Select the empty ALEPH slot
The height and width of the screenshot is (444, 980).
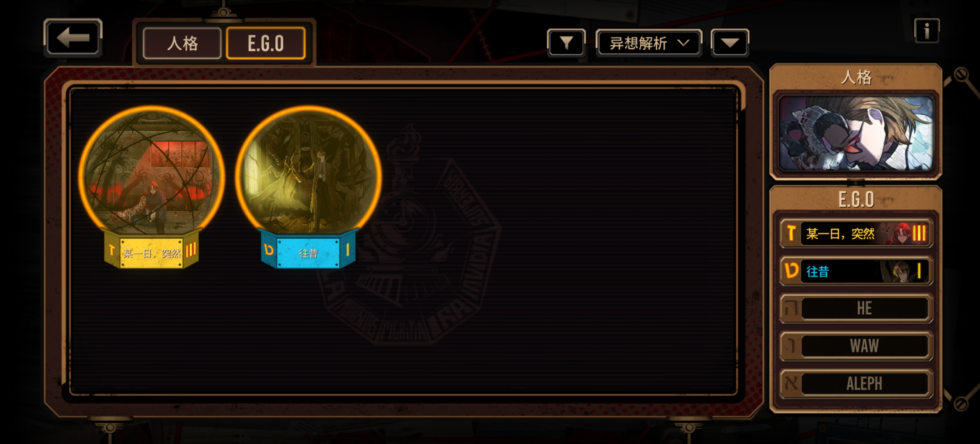coord(855,384)
